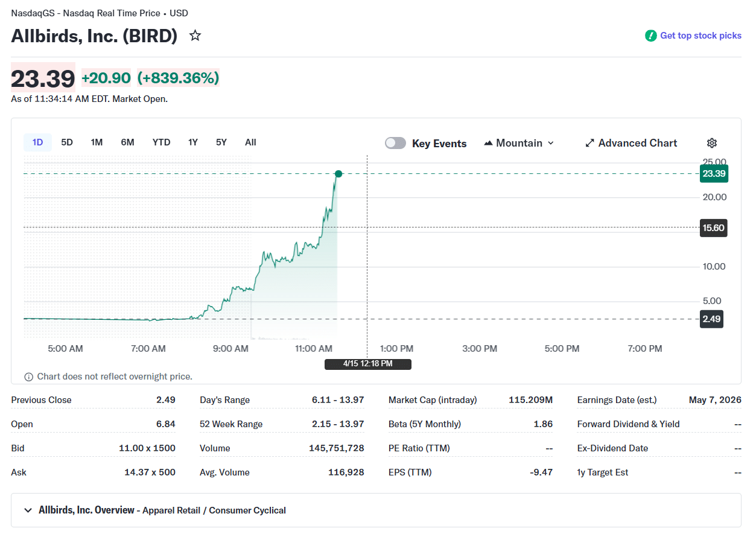Select the 1D time range tab
The height and width of the screenshot is (534, 756).
tap(37, 142)
